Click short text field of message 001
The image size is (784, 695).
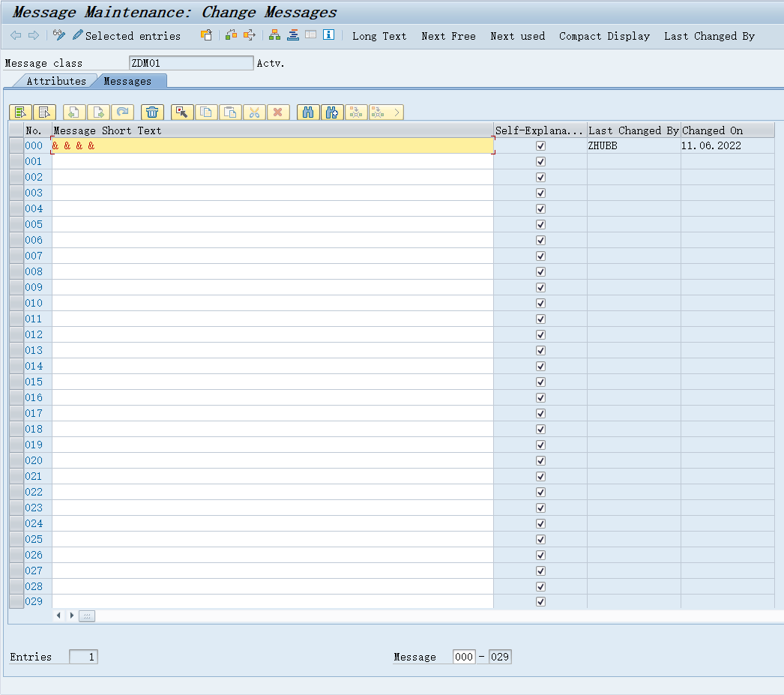click(x=273, y=161)
